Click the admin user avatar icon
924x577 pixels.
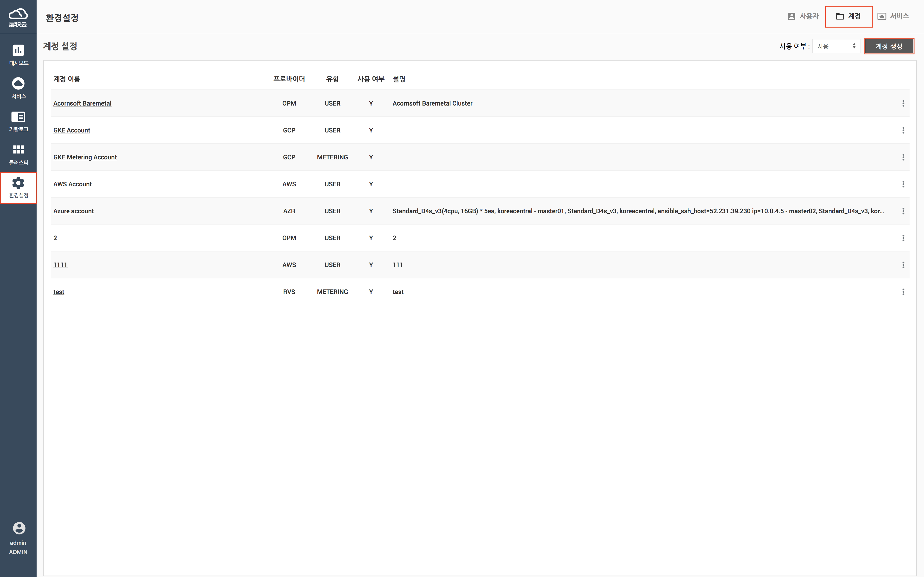pos(19,528)
